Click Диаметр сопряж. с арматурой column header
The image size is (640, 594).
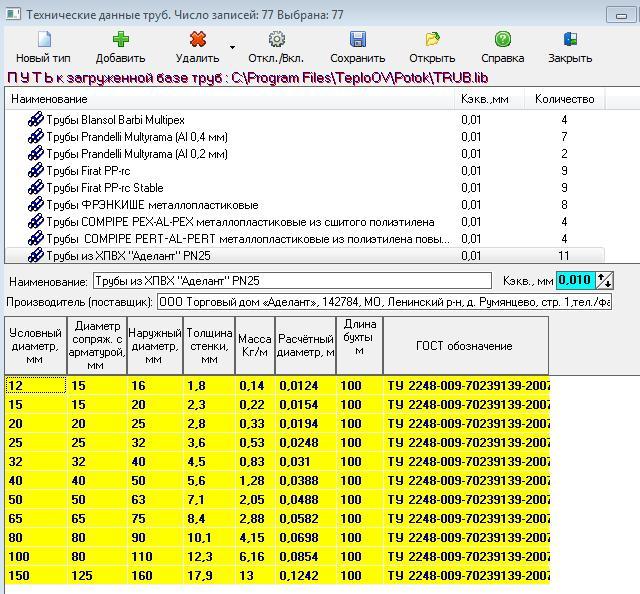pyautogui.click(x=97, y=345)
